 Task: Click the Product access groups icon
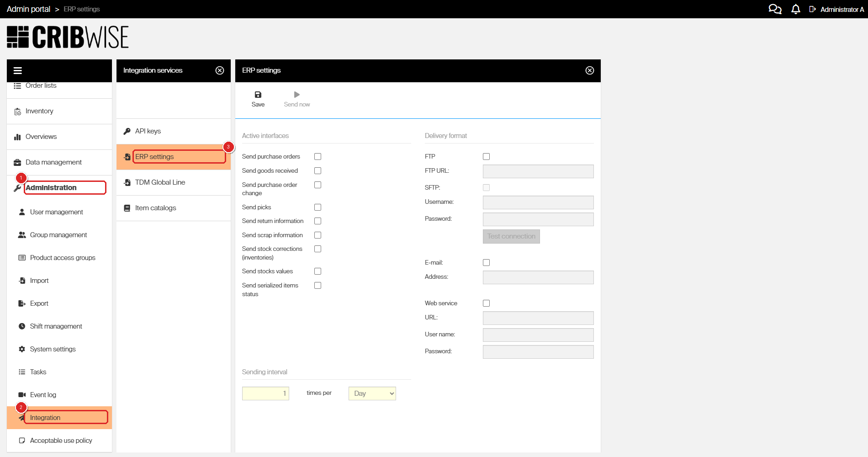point(22,258)
